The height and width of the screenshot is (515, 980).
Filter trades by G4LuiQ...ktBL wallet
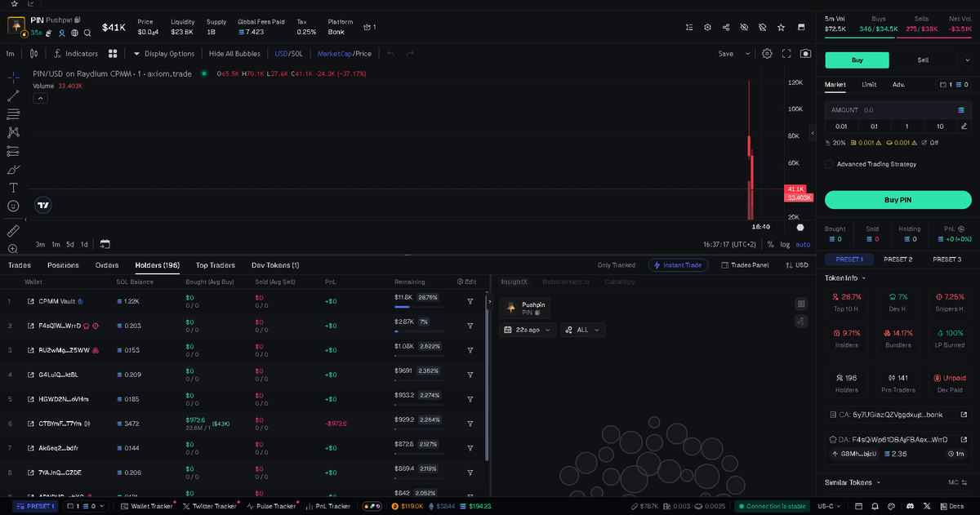[x=470, y=375]
